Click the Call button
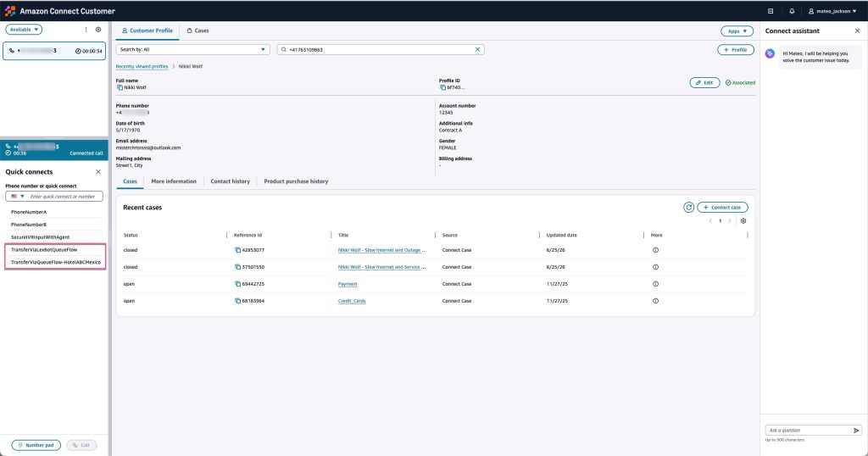 pos(81,445)
